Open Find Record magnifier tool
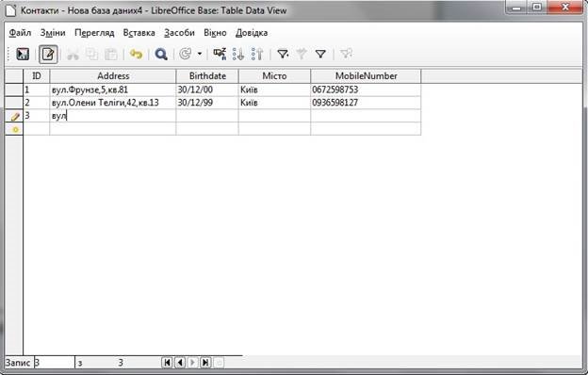 click(x=161, y=55)
